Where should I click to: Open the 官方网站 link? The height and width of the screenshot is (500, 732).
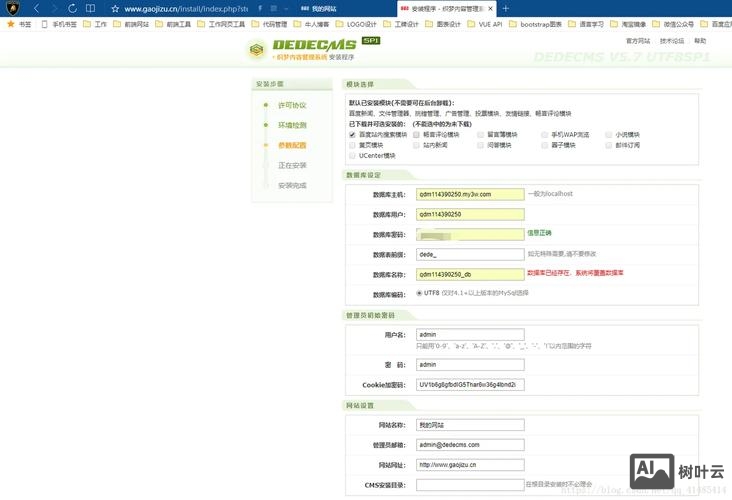coord(638,41)
